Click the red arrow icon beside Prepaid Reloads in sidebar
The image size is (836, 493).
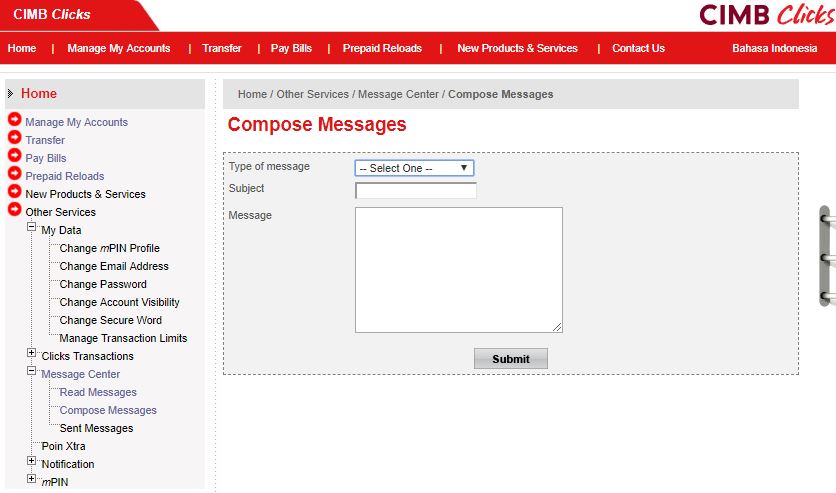tap(14, 174)
